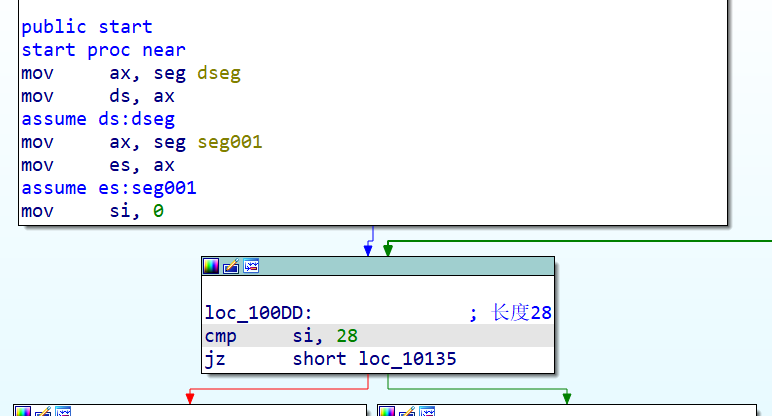Click the color palette icon on loc_100DD node

click(211, 266)
